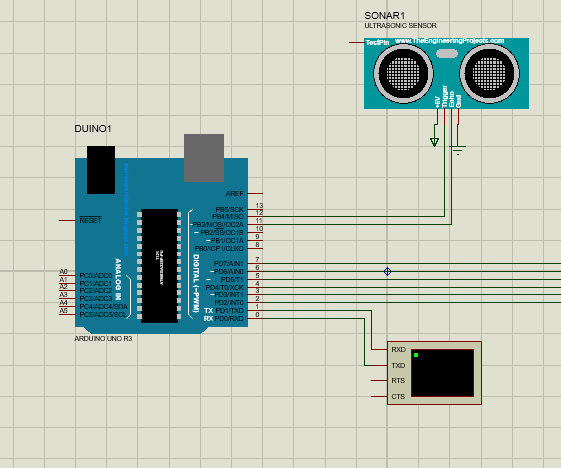561x468 pixels.
Task: Click the PB4/MISO pin label
Action: tap(228, 216)
